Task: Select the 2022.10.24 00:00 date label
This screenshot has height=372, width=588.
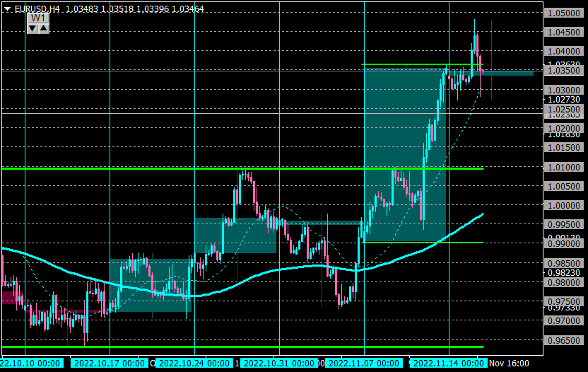Action: [x=194, y=364]
